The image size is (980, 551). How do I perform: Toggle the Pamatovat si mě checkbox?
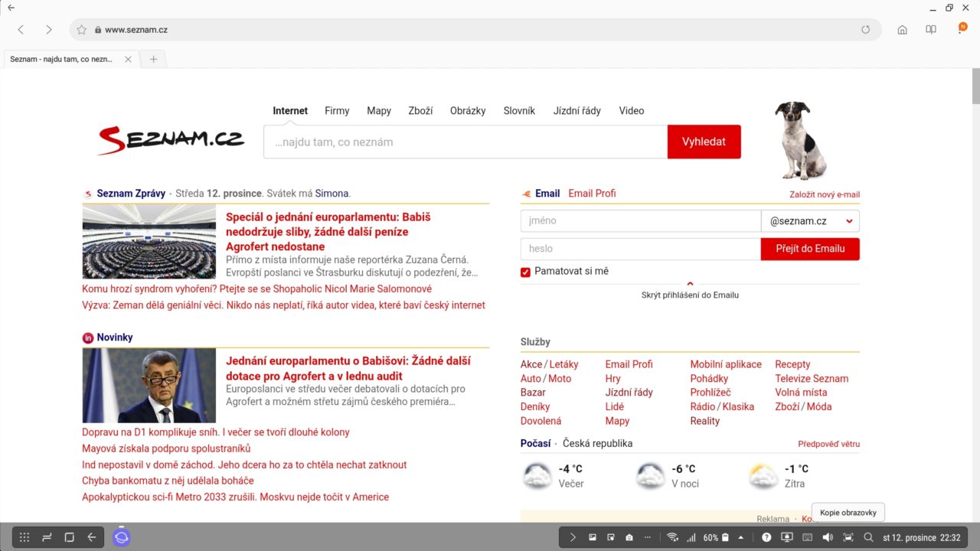point(525,272)
